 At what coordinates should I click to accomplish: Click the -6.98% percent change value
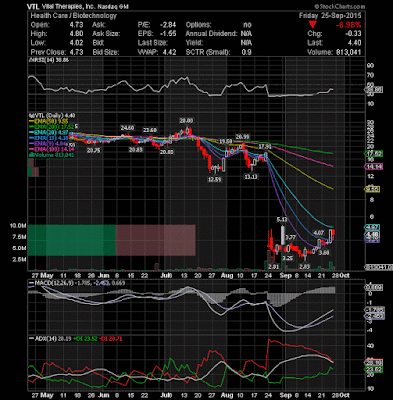pos(348,25)
